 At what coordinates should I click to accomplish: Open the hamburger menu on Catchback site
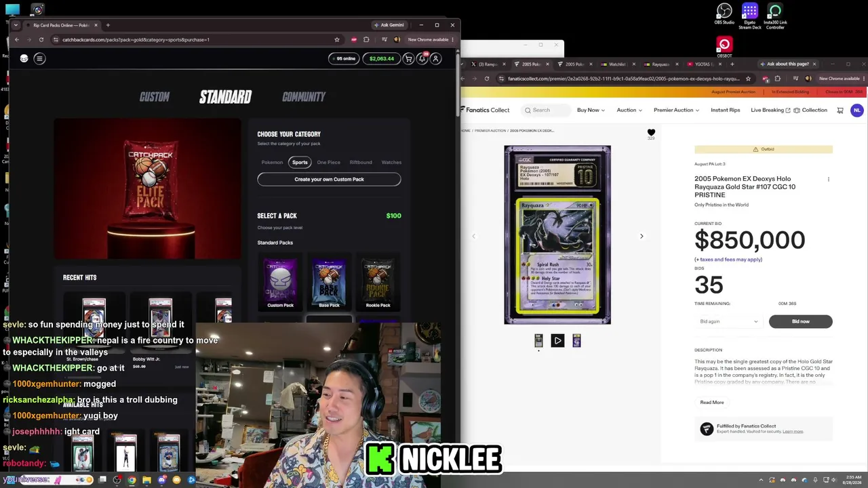[39, 58]
